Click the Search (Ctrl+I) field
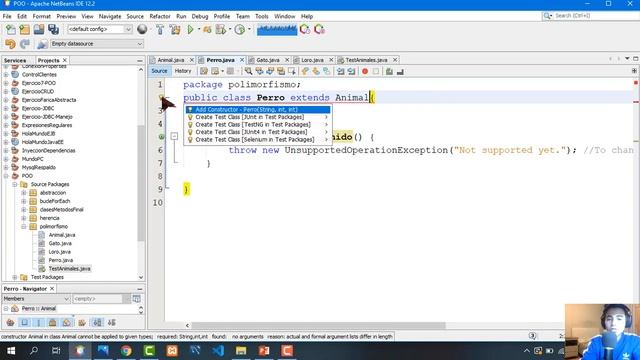Screen dimensions: 640x360 (590, 16)
